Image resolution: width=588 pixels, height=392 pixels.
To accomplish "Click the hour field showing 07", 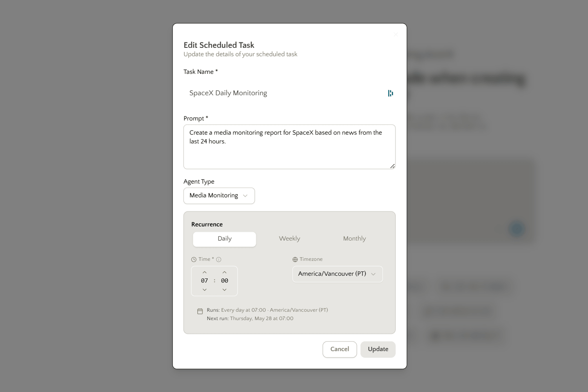I will tap(205, 281).
